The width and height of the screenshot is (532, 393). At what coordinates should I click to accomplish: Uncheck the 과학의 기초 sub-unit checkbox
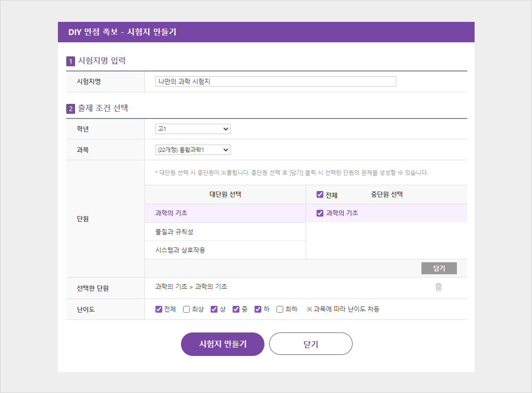[x=320, y=213]
